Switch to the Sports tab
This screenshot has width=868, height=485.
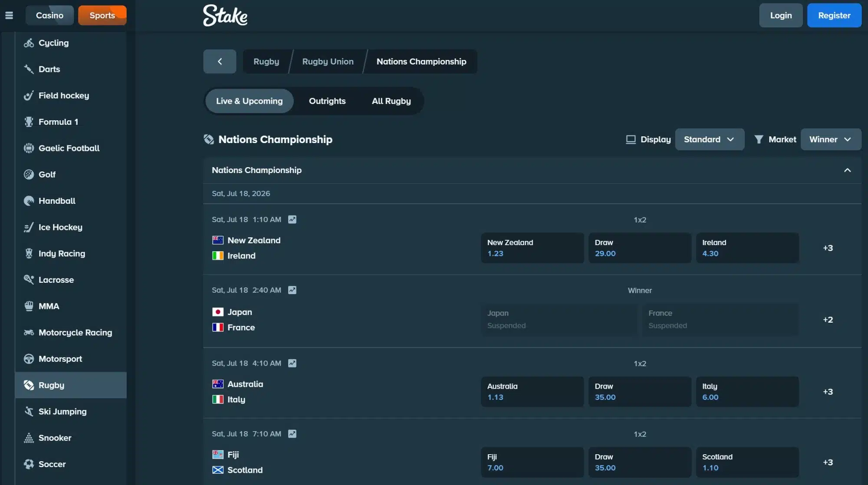[102, 15]
